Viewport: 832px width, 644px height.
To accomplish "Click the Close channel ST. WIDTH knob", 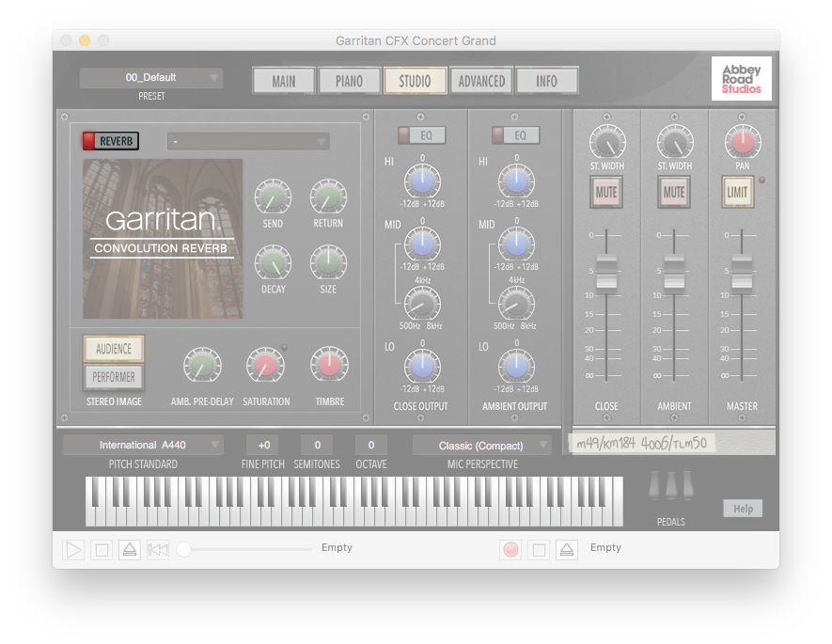I will click(607, 142).
